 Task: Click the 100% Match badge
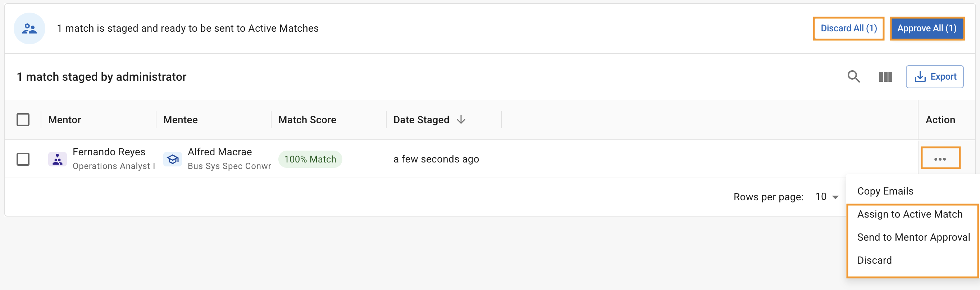tap(310, 159)
